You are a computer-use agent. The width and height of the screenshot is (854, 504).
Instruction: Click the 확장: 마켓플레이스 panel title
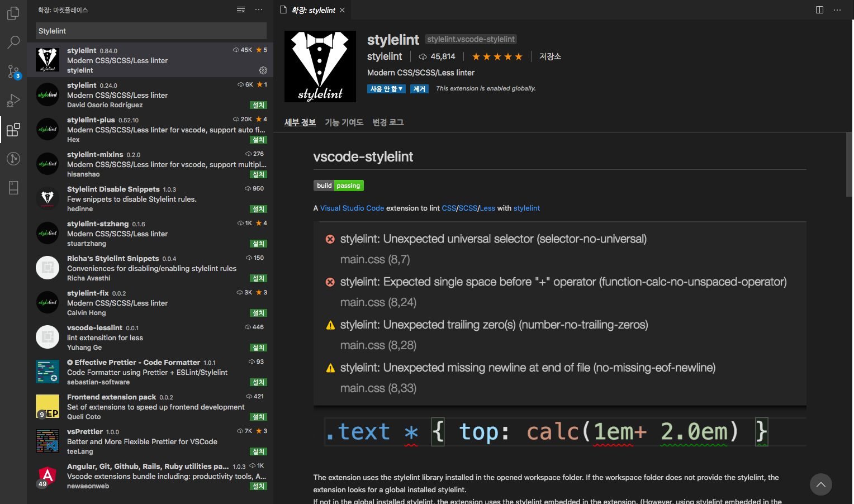[63, 10]
